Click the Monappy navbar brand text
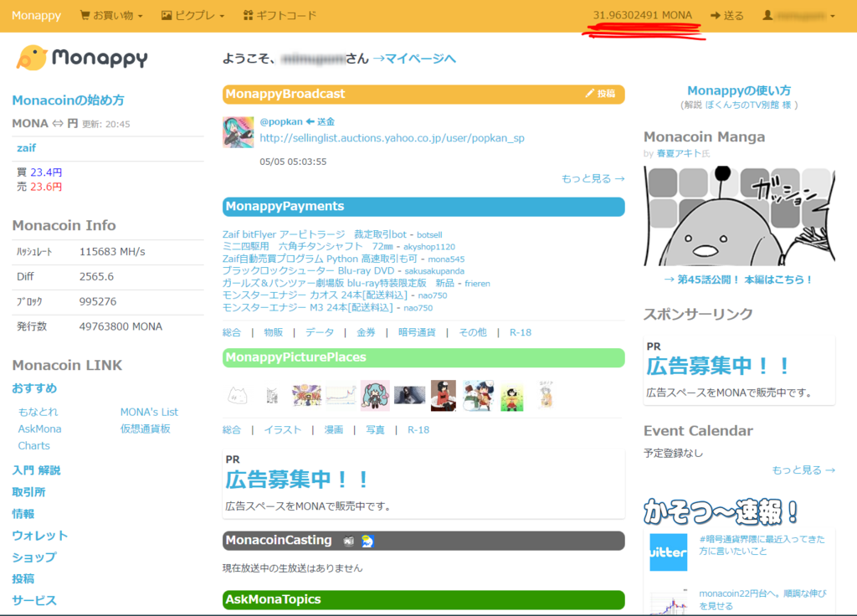857x616 pixels. point(37,15)
